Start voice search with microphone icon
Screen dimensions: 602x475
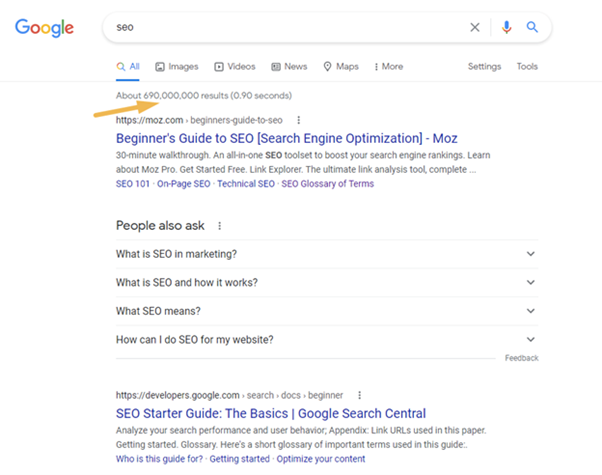(x=507, y=27)
